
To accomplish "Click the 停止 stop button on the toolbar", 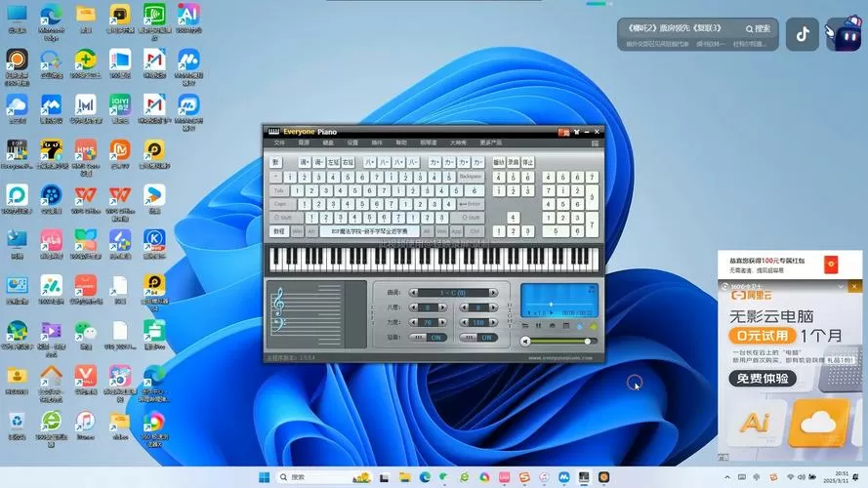I will (528, 162).
